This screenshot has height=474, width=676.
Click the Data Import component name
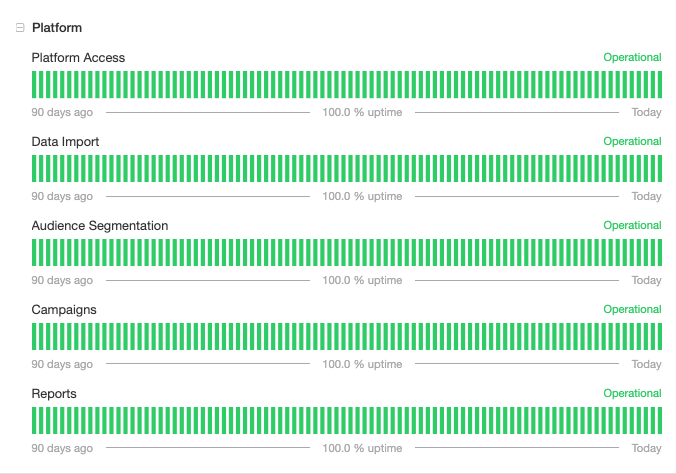(x=65, y=141)
